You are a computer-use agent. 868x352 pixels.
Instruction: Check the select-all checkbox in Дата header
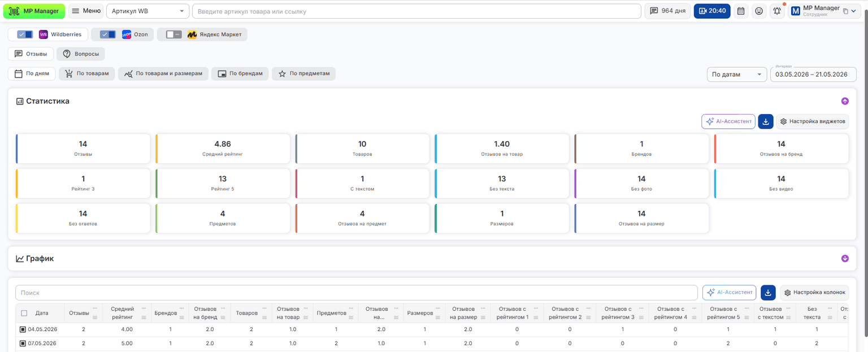point(24,313)
